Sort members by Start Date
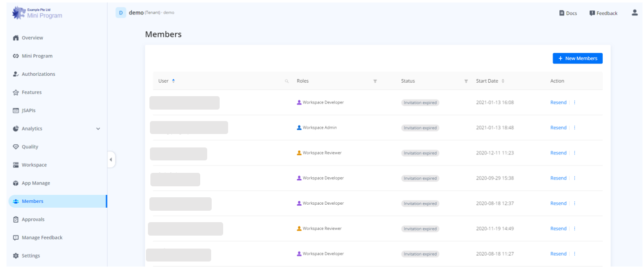Screen dimensions: 644x267 (503, 81)
